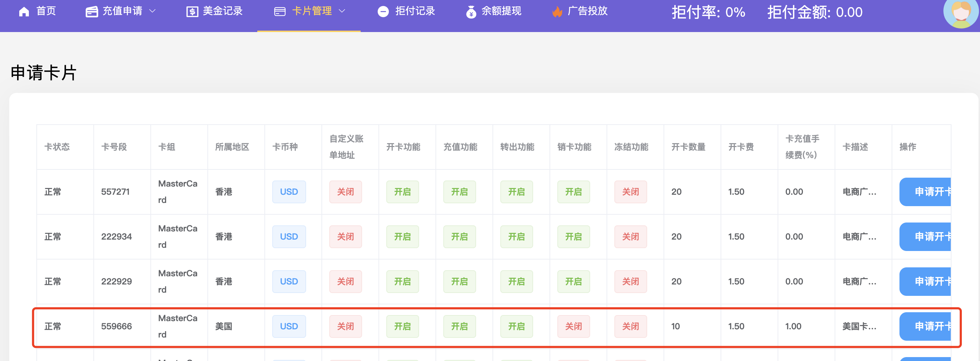Image resolution: width=980 pixels, height=361 pixels.
Task: Click the money bag icon beside 余额提现
Action: (x=471, y=12)
